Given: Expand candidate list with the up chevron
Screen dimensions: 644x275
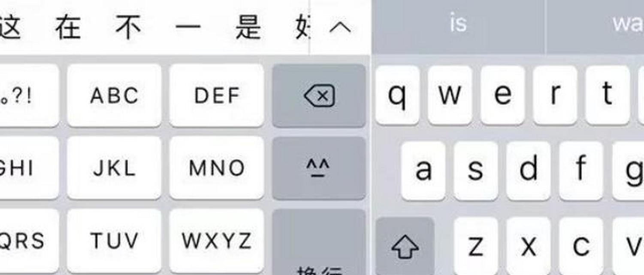Looking at the screenshot, I should click(340, 28).
